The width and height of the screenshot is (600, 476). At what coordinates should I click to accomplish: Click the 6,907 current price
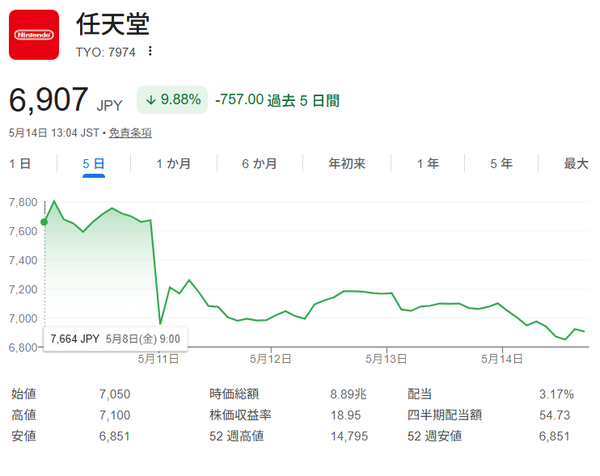(49, 100)
